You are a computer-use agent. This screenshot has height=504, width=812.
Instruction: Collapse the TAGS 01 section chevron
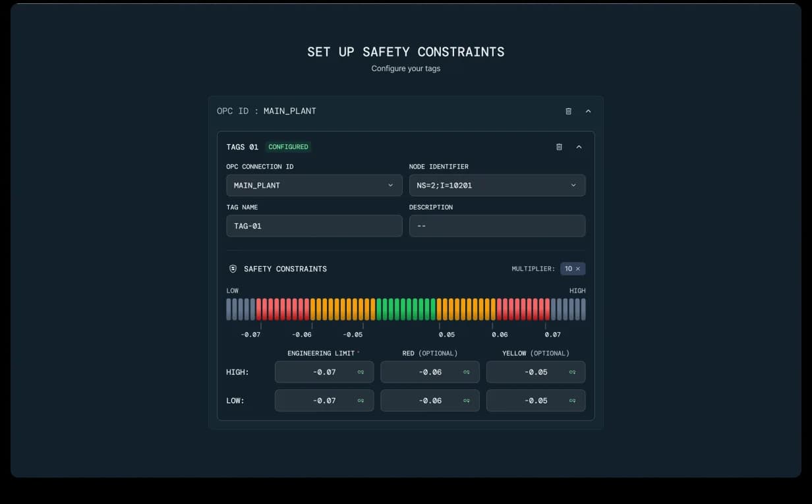pyautogui.click(x=579, y=147)
